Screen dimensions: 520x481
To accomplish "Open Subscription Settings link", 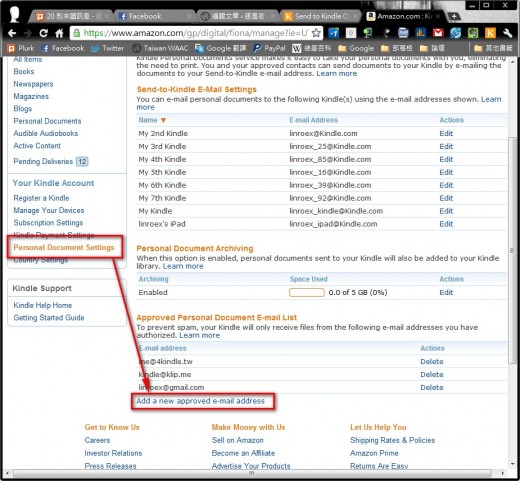I will pyautogui.click(x=48, y=223).
